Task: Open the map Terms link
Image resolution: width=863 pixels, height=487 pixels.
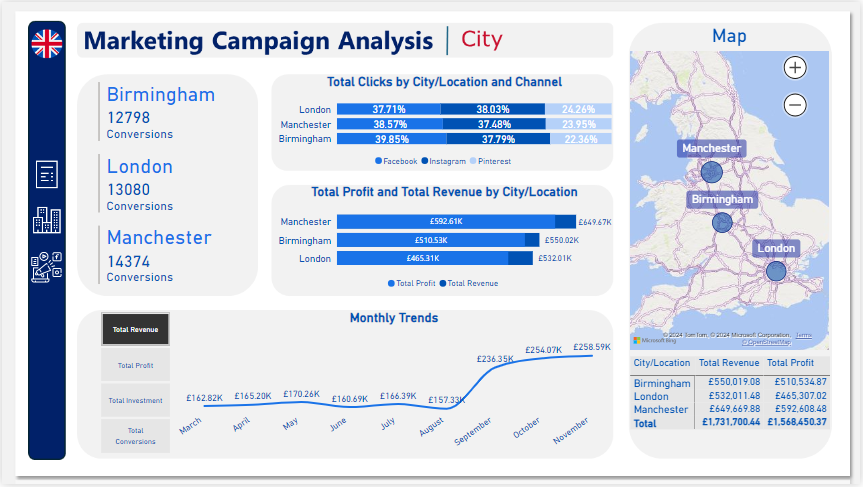Action: (803, 335)
